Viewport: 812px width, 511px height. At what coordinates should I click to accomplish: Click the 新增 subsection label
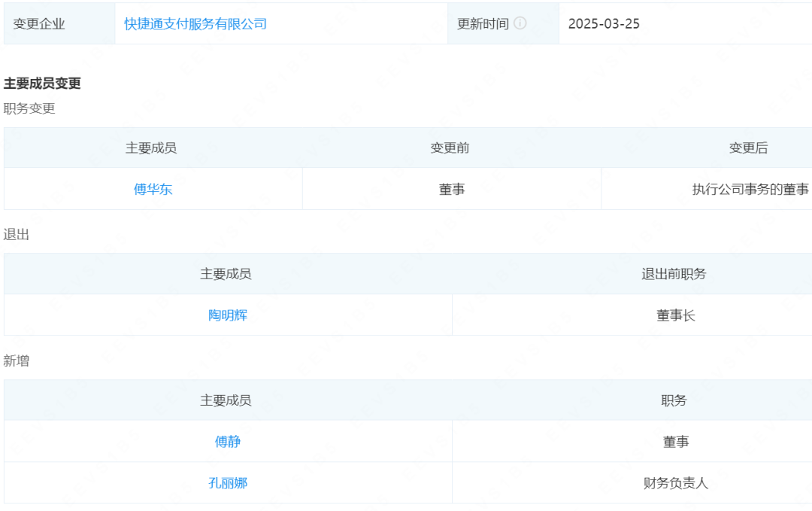(x=13, y=360)
